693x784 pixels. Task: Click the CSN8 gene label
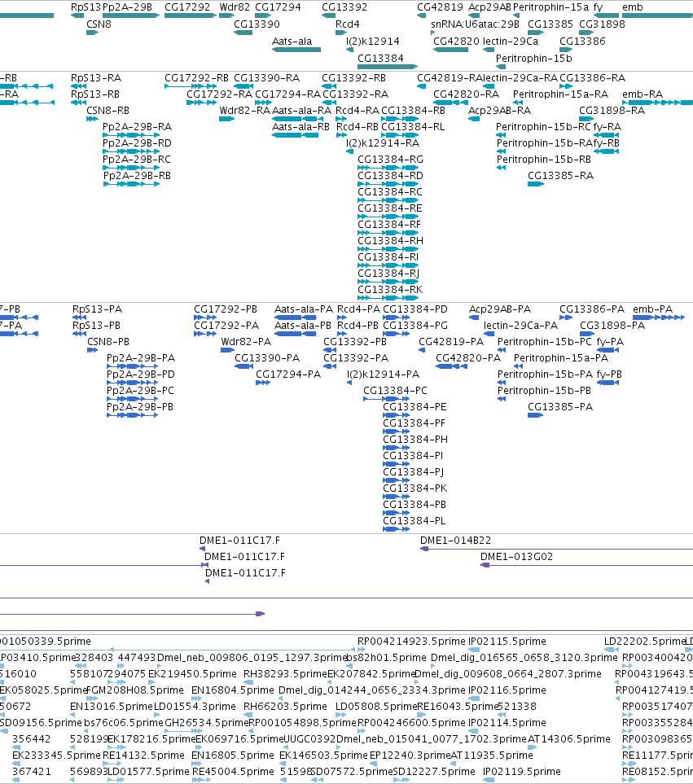coord(99,24)
